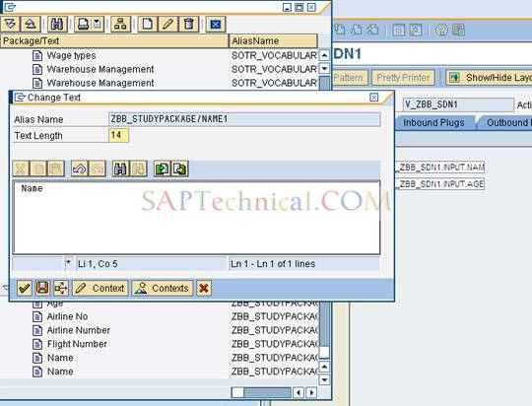532x406 pixels.
Task: Click Find Next icon in editor toolbar
Action: click(x=139, y=169)
